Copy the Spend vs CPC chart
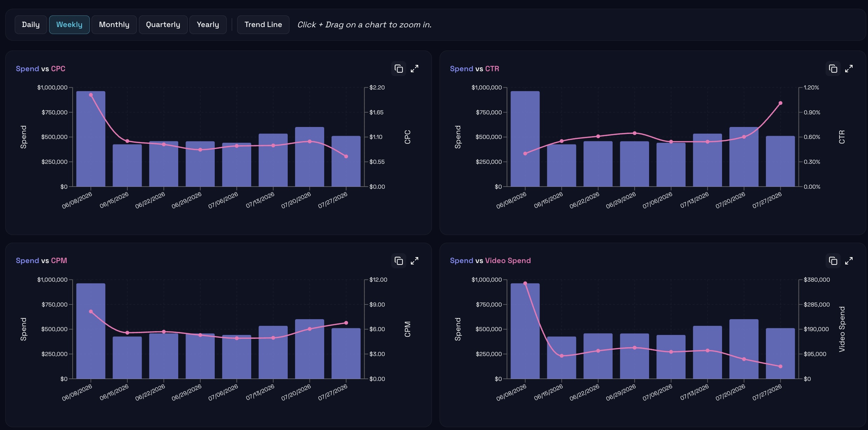Image resolution: width=868 pixels, height=430 pixels. 399,69
